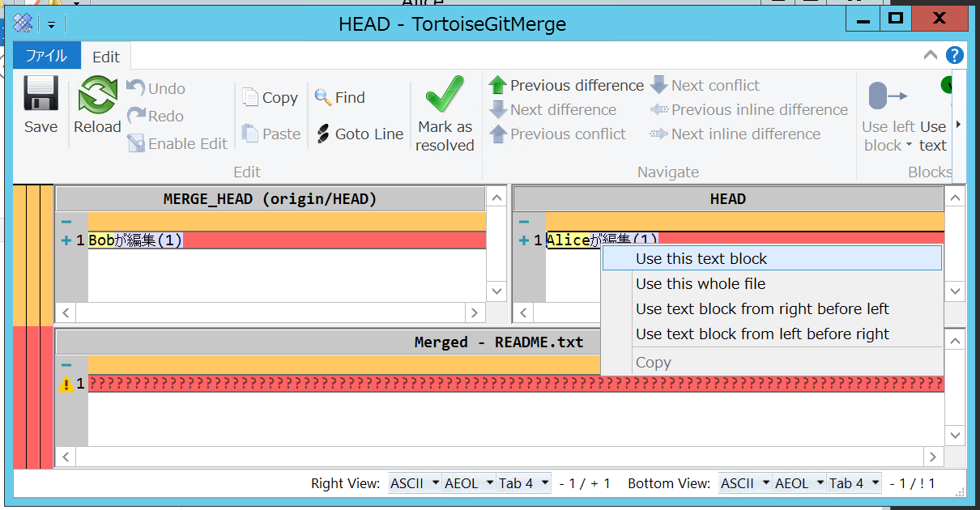Redo the last undone edit

156,116
